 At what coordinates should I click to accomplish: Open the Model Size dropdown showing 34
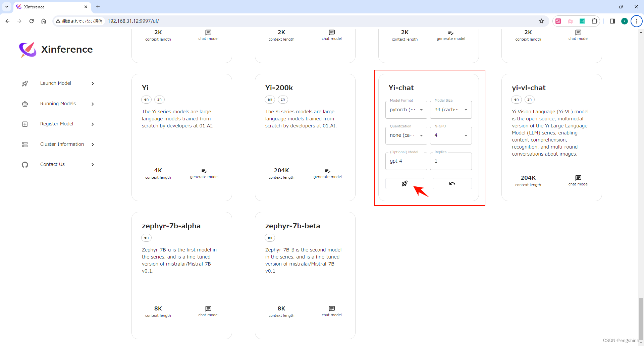tap(451, 110)
